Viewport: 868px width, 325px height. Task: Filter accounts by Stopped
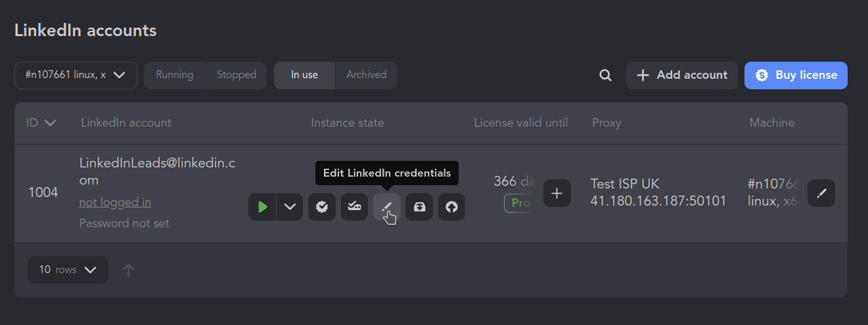click(x=237, y=75)
